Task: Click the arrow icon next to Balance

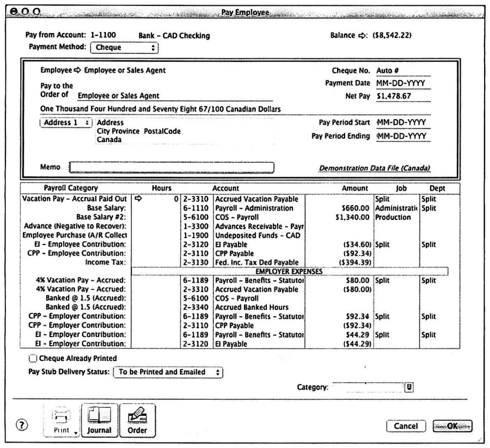Action: (x=362, y=35)
